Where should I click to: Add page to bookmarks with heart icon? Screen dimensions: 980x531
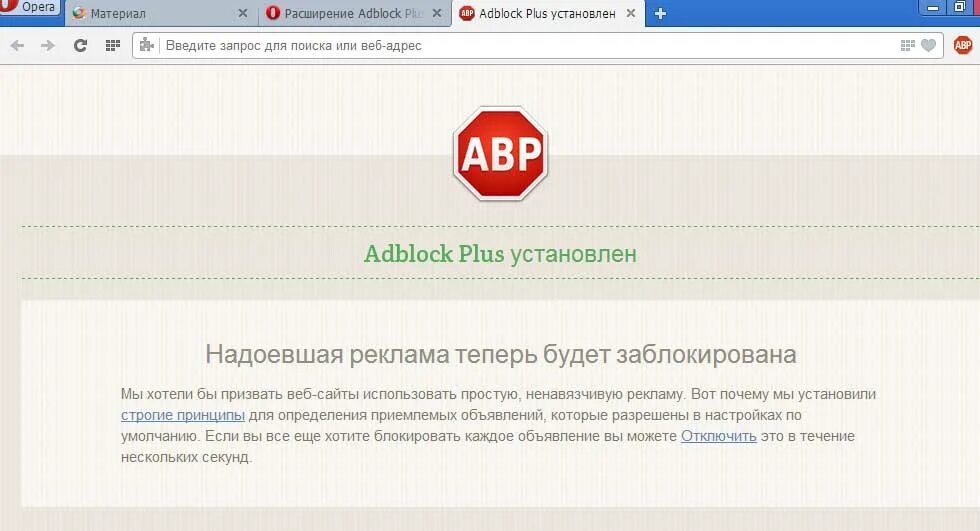(x=929, y=45)
